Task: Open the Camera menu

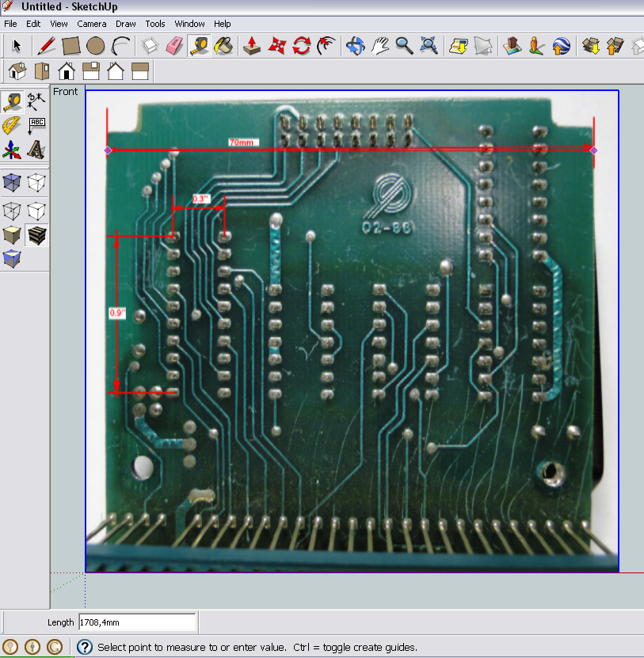Action: [92, 24]
